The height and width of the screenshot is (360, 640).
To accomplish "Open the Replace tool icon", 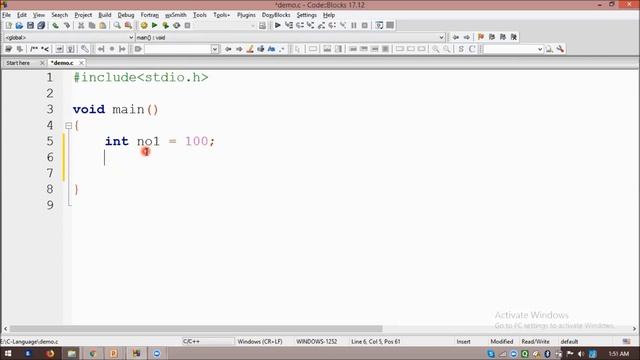I will 128,25.
